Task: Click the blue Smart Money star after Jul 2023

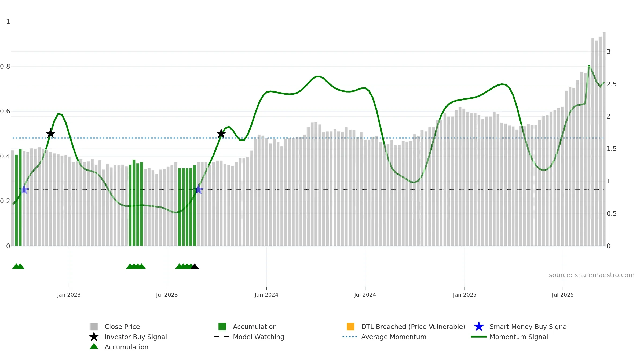Action: (x=199, y=189)
